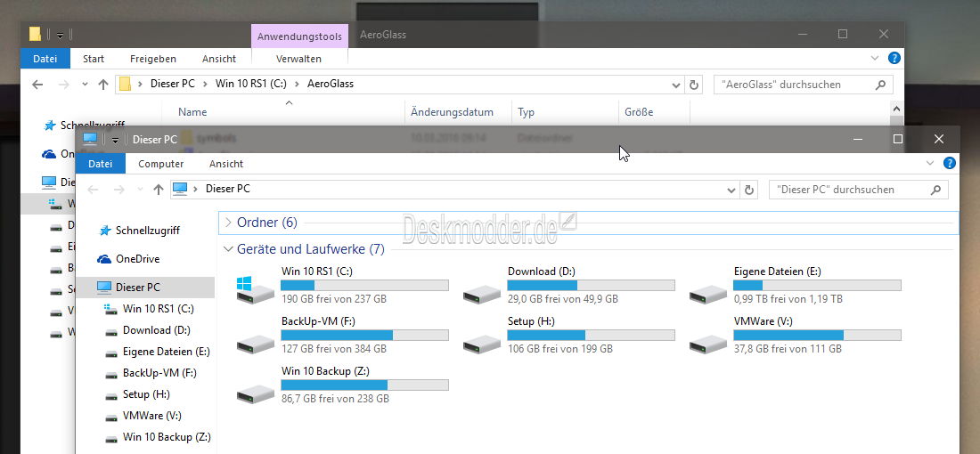Image resolution: width=980 pixels, height=454 pixels.
Task: Click search magnifier in Dieser PC search box
Action: (935, 190)
